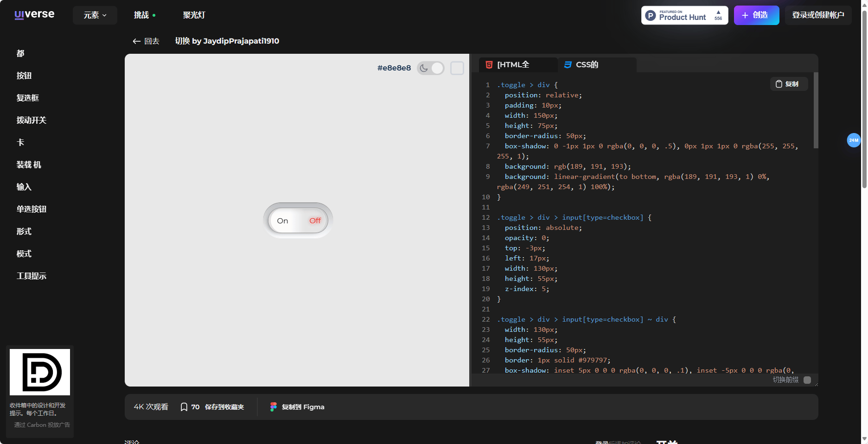Open 挑战 in the top navigation
Viewport: 868px width, 444px height.
pyautogui.click(x=142, y=15)
